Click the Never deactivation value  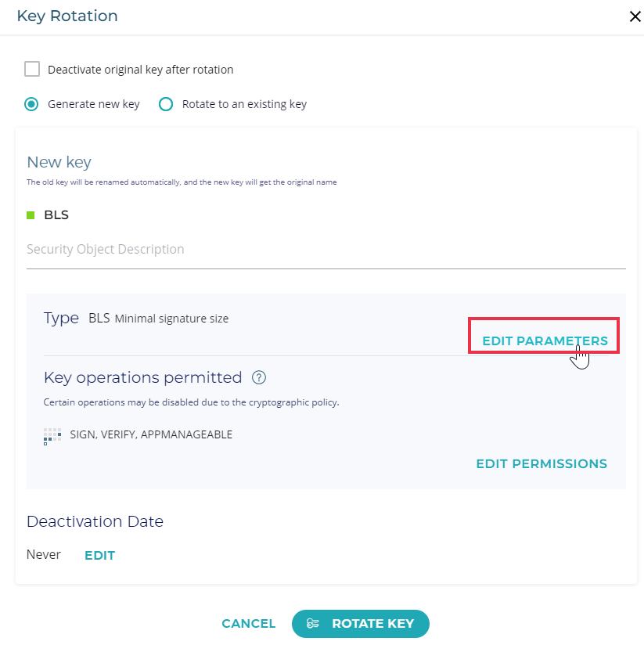point(44,555)
